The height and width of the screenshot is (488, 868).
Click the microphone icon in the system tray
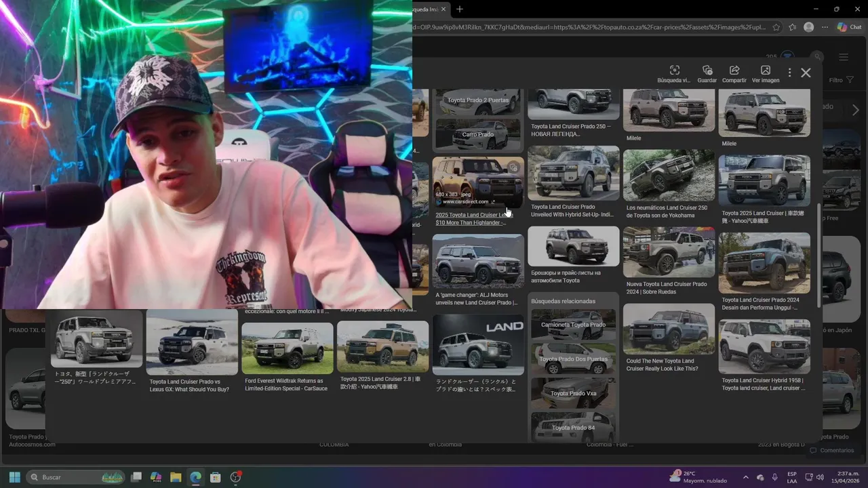click(x=775, y=477)
